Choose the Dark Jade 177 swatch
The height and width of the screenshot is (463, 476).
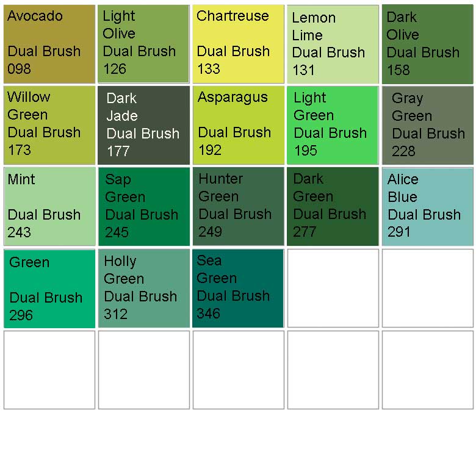tap(144, 125)
